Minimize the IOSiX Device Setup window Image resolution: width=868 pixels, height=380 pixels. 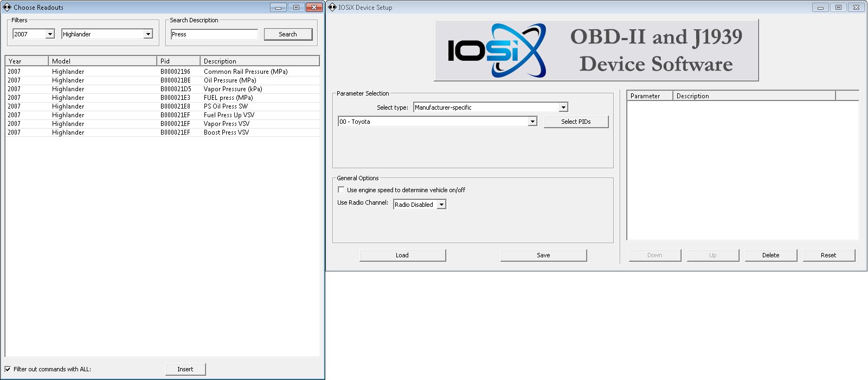(x=820, y=7)
